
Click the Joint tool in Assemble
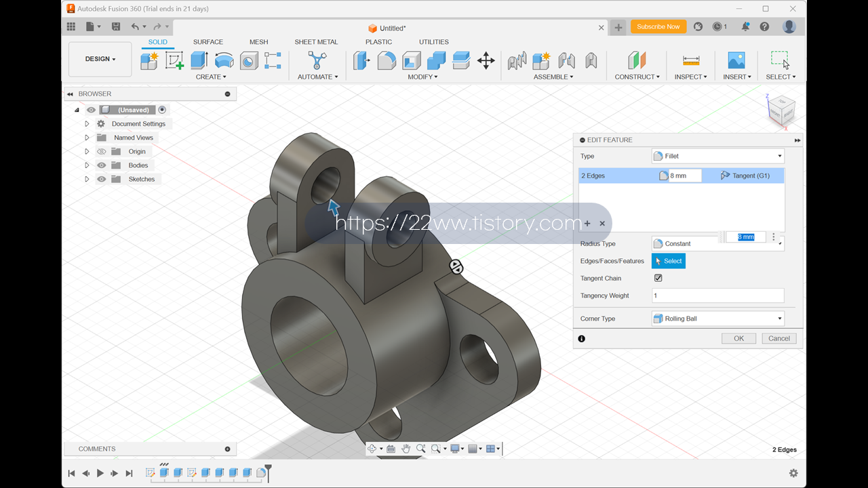point(566,60)
